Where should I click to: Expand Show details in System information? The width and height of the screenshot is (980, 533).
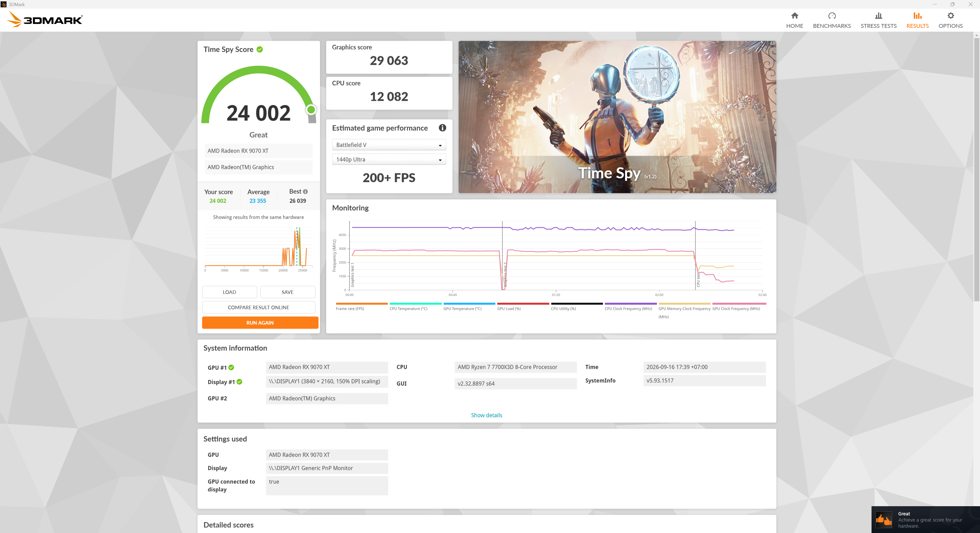click(x=486, y=415)
